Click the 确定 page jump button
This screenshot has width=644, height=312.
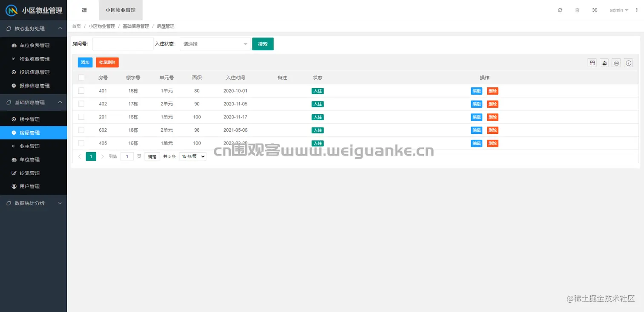point(152,156)
